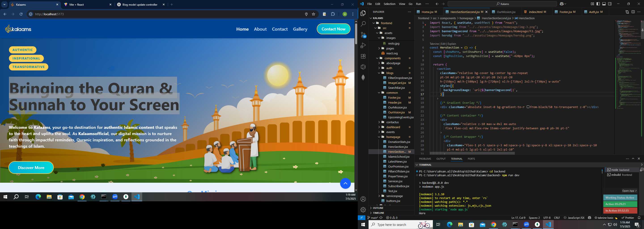Image resolution: width=644 pixels, height=229 pixels.
Task: Open the Chrome extensions puzzle icon
Action: point(333,14)
